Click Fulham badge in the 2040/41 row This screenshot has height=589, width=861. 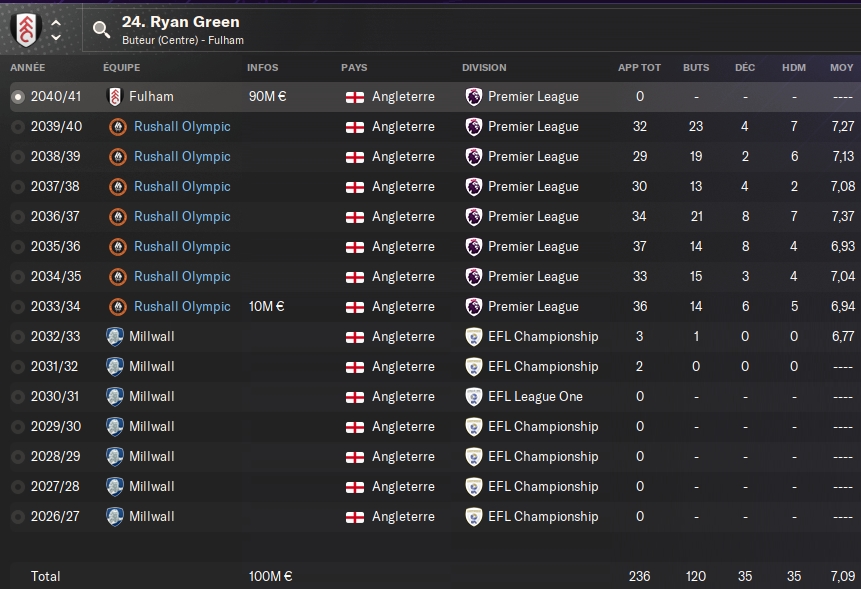(114, 97)
